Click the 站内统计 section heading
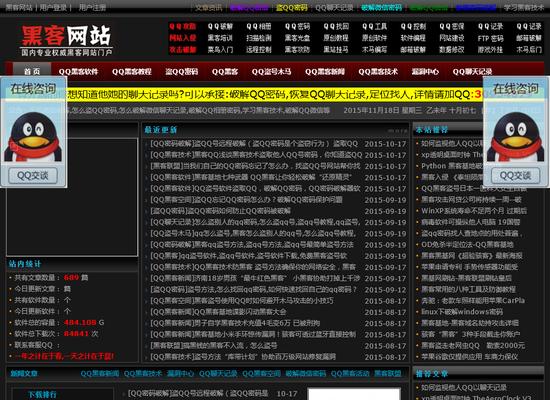The height and width of the screenshot is (400, 550). [x=25, y=264]
